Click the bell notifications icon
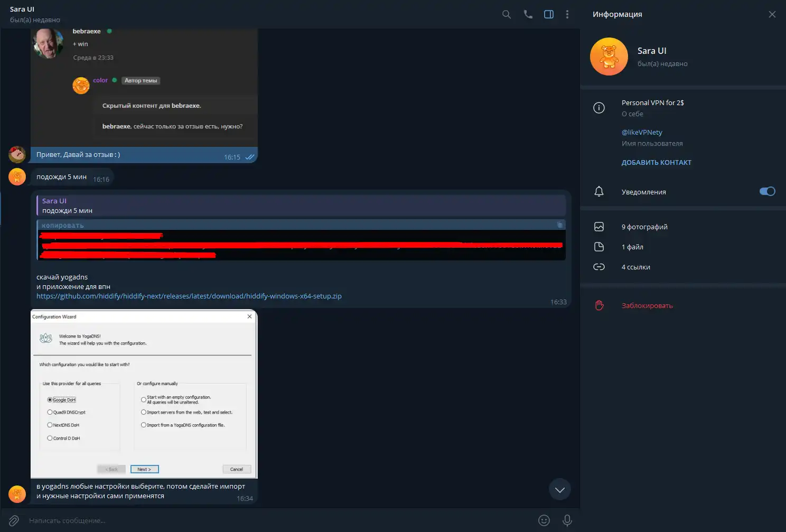The image size is (786, 532). (x=599, y=191)
